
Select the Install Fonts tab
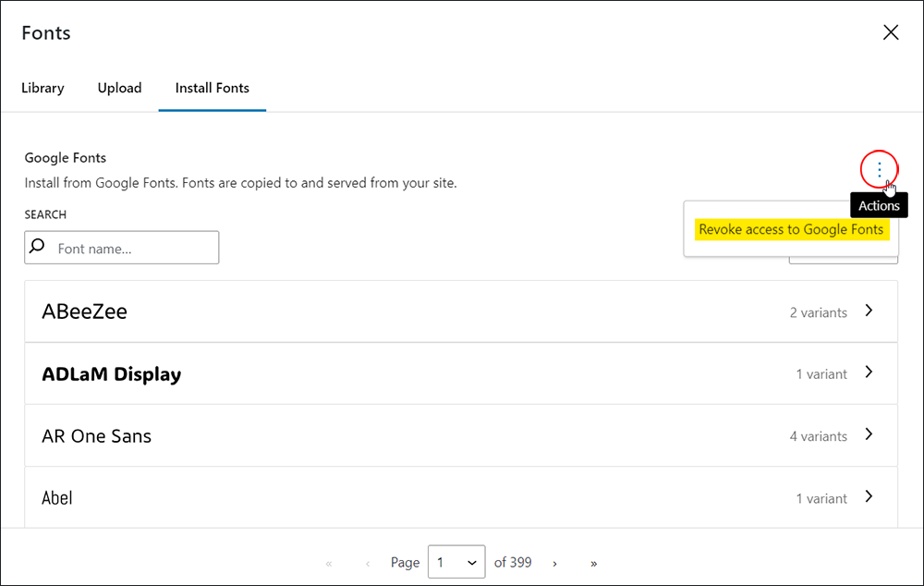(x=213, y=88)
